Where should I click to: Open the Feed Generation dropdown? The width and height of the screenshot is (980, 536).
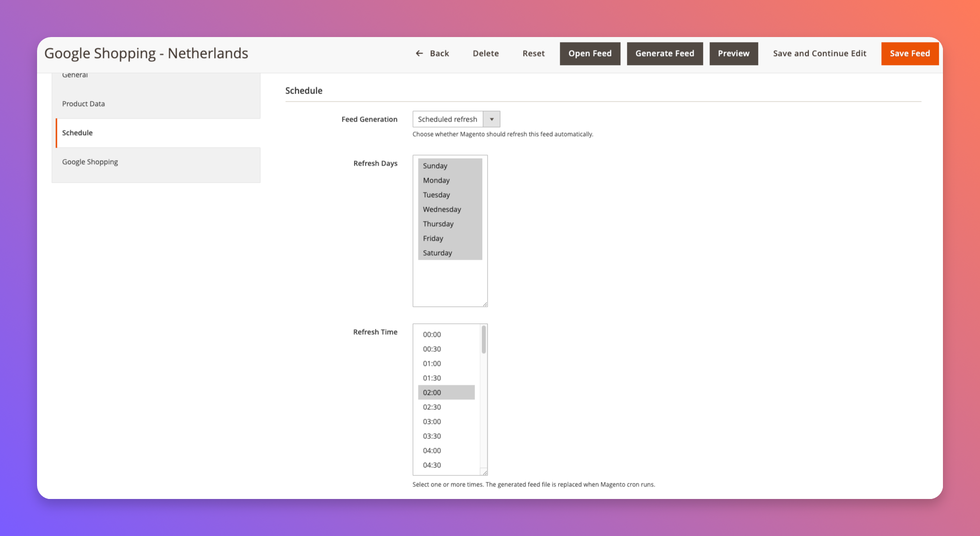click(x=456, y=119)
